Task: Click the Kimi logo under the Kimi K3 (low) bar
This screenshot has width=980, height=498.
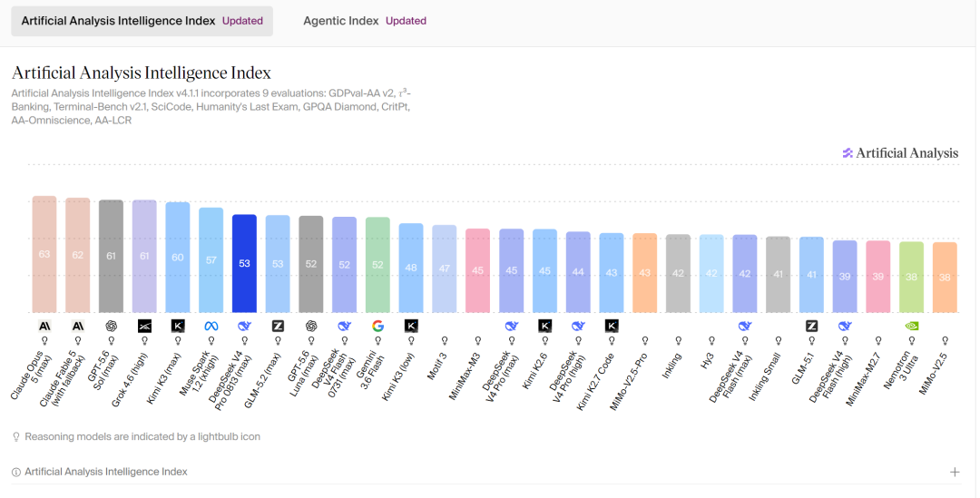Action: pos(411,327)
